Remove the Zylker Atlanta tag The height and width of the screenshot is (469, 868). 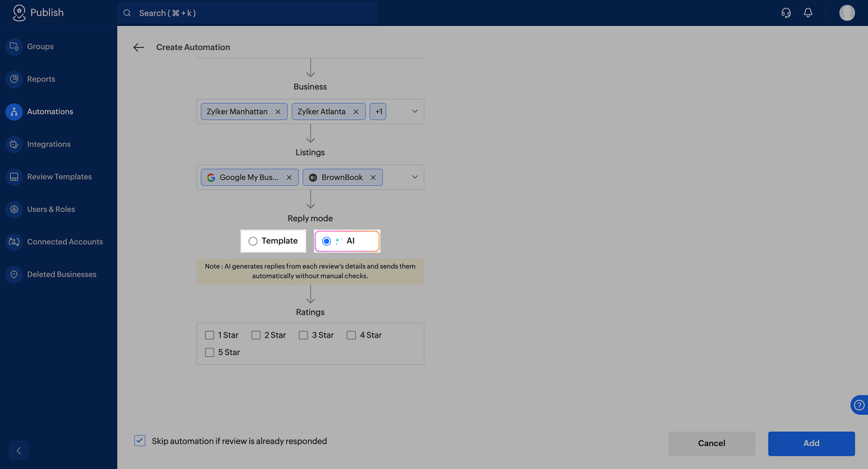tap(356, 112)
